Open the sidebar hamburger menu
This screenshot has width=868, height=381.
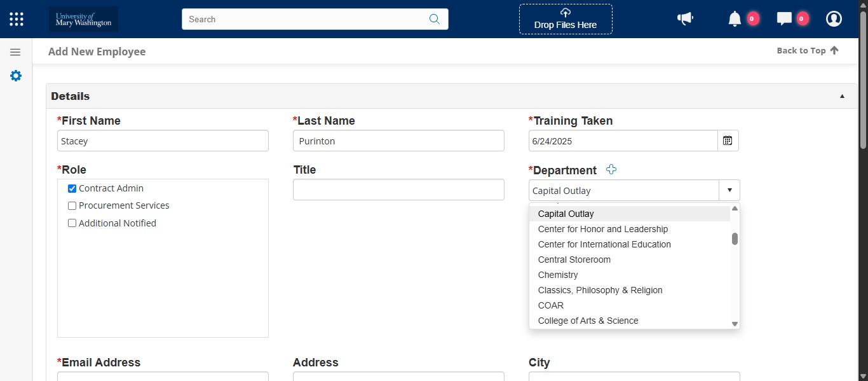point(15,52)
